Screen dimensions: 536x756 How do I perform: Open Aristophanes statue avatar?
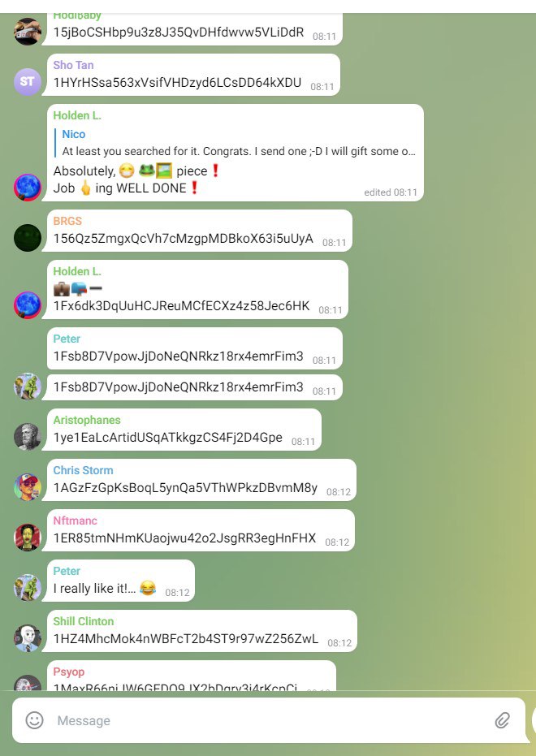pyautogui.click(x=28, y=437)
